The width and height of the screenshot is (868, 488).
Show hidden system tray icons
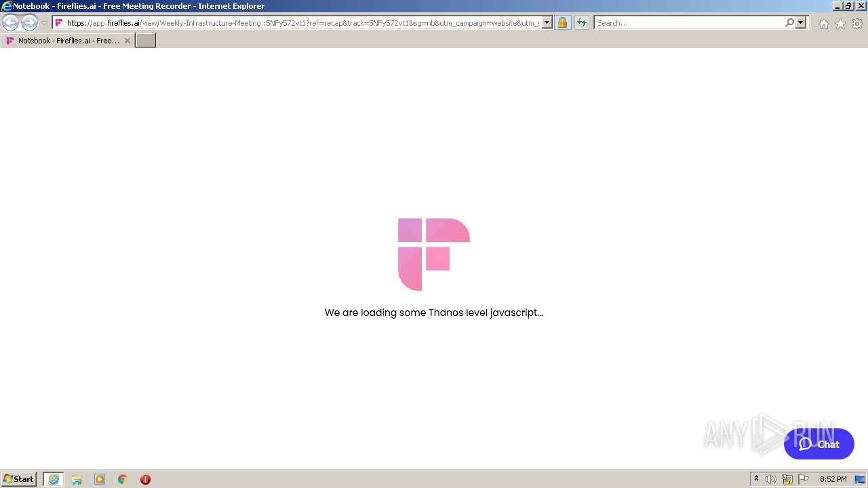pyautogui.click(x=756, y=479)
